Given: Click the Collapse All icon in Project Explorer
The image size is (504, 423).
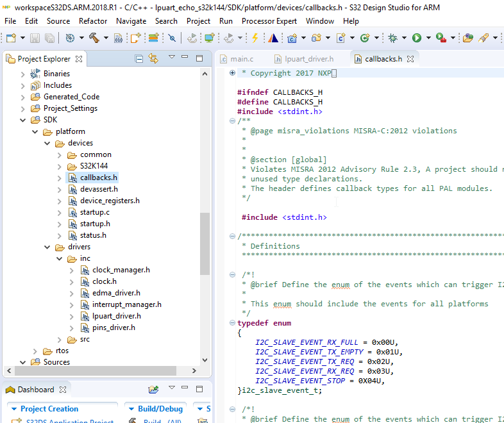Looking at the screenshot, I should point(139,59).
